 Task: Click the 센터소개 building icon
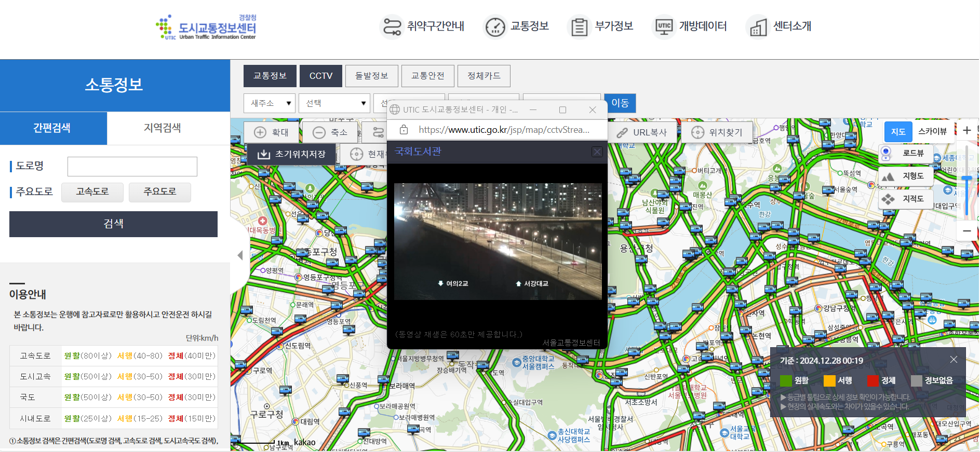[x=758, y=27]
